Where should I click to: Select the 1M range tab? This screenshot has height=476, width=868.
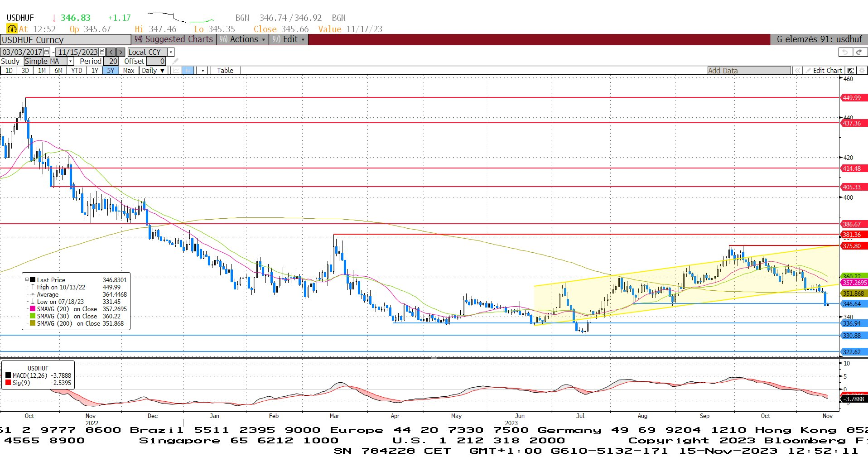click(x=42, y=71)
